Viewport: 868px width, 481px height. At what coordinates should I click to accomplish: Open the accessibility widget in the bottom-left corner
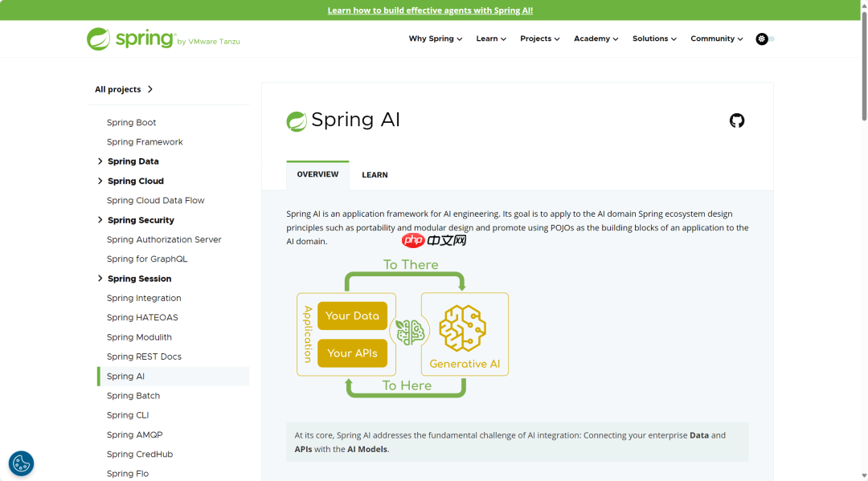[x=21, y=463]
